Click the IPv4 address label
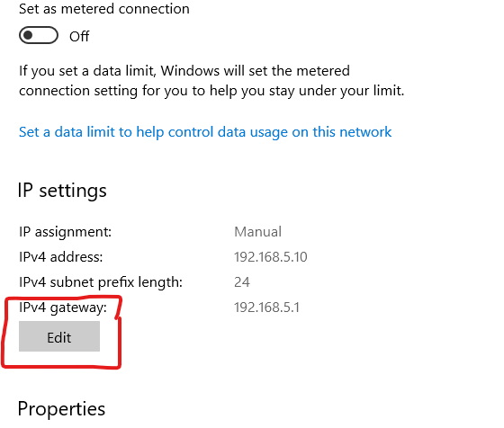This screenshot has width=504, height=428. 61,257
